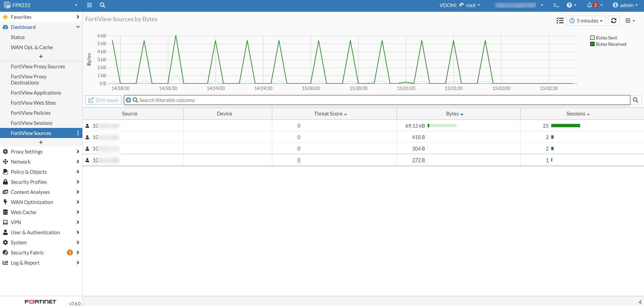Select the Status dashboard item
The image size is (644, 306).
pyautogui.click(x=18, y=37)
